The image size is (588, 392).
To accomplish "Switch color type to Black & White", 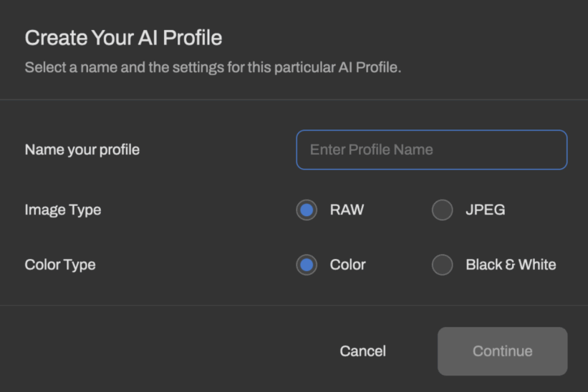I will (442, 265).
